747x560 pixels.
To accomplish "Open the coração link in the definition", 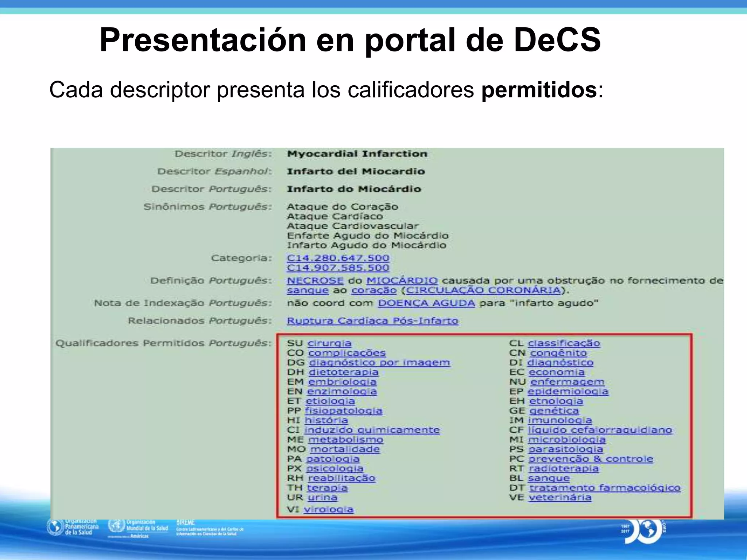I will 374,291.
